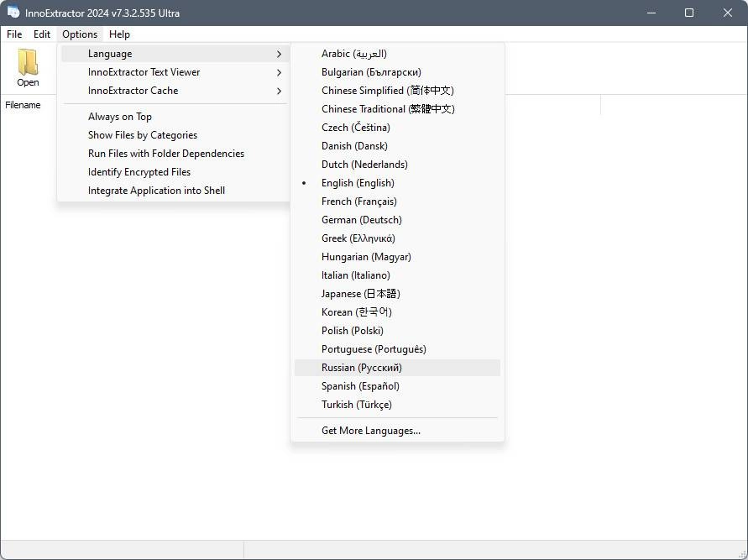Close the InnoExtractor window
This screenshot has height=560, width=748.
tap(728, 13)
